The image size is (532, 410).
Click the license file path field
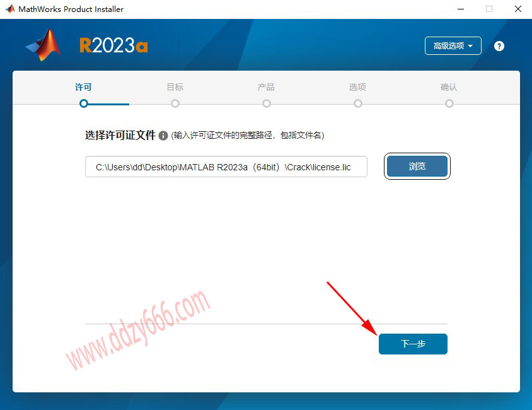click(x=226, y=167)
